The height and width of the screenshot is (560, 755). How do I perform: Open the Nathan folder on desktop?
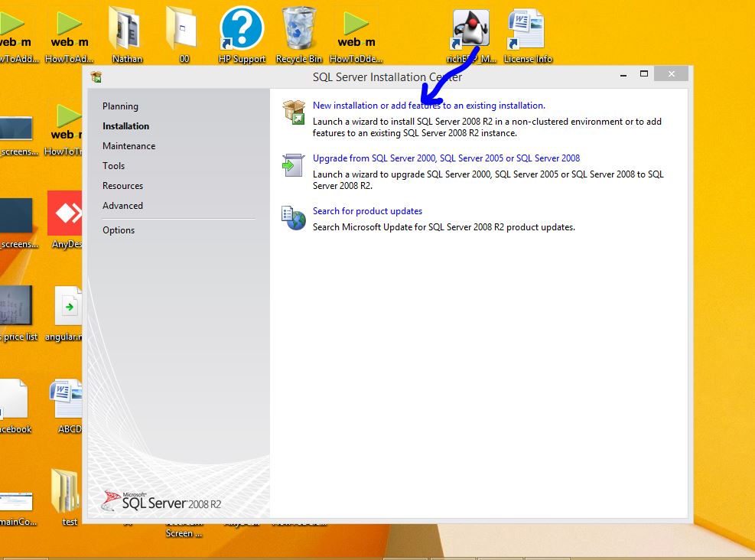pyautogui.click(x=127, y=32)
